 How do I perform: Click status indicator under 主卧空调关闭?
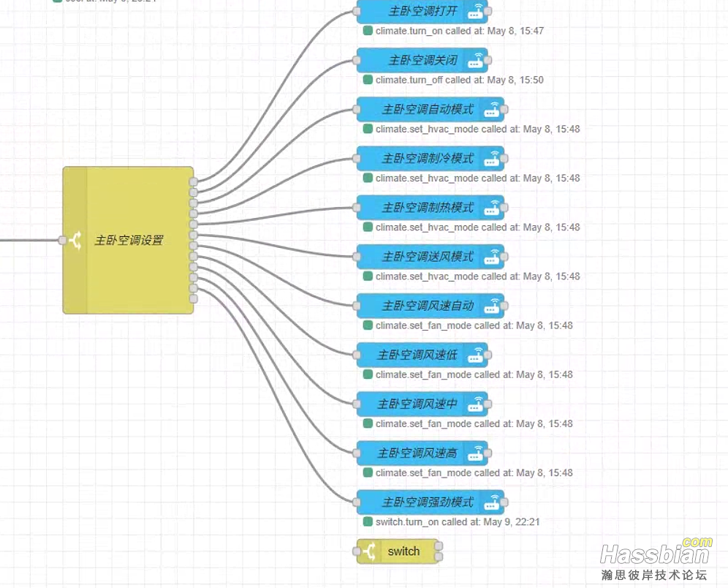click(368, 80)
